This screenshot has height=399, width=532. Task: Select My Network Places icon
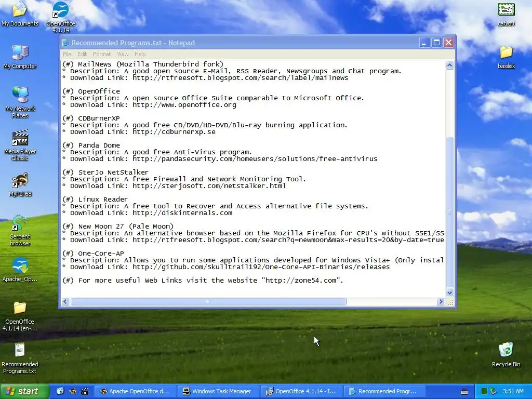(20, 102)
